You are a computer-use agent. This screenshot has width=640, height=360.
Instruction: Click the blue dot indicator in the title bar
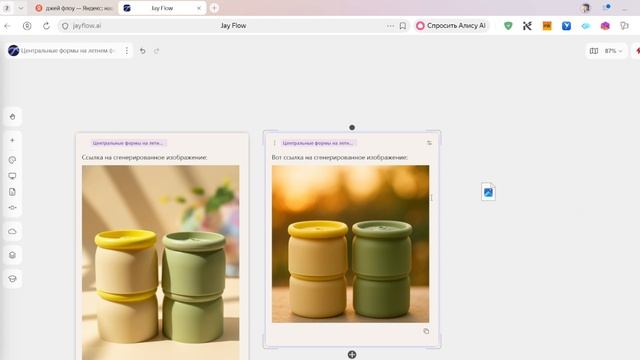tap(608, 7)
